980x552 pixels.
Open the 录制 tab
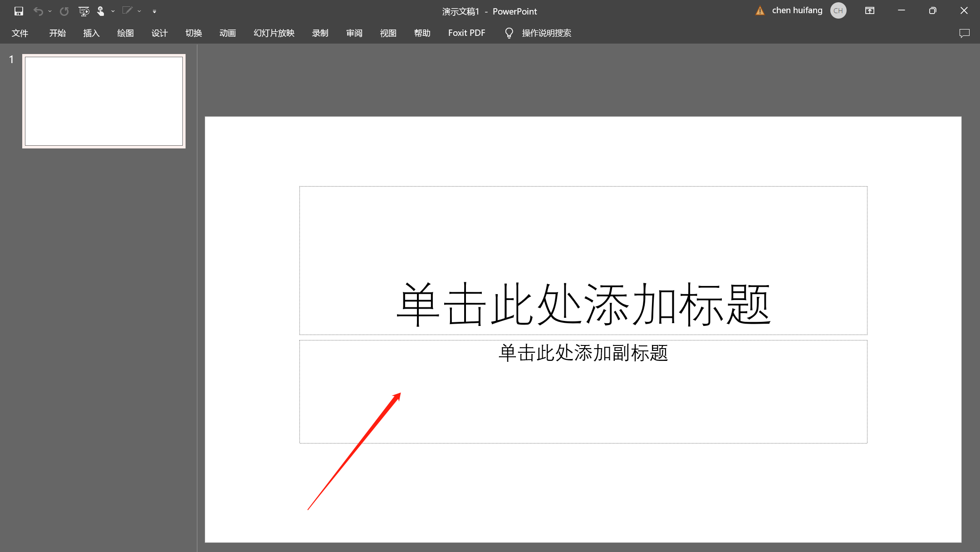tap(320, 33)
